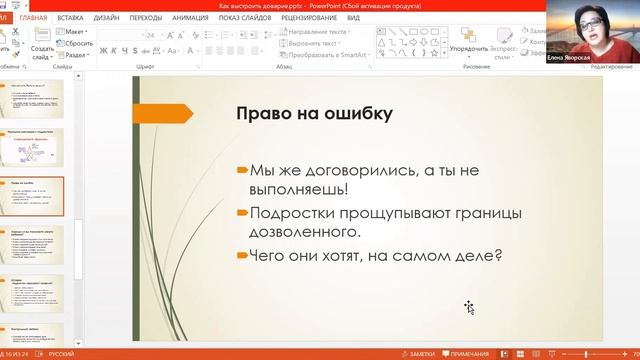
Task: Increase font size with large A icon
Action: [x=171, y=36]
